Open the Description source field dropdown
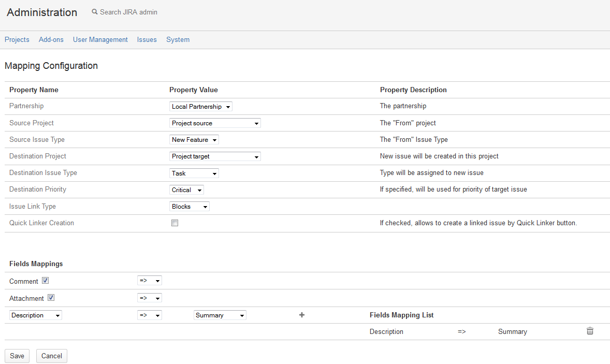The width and height of the screenshot is (610, 364). pos(36,315)
